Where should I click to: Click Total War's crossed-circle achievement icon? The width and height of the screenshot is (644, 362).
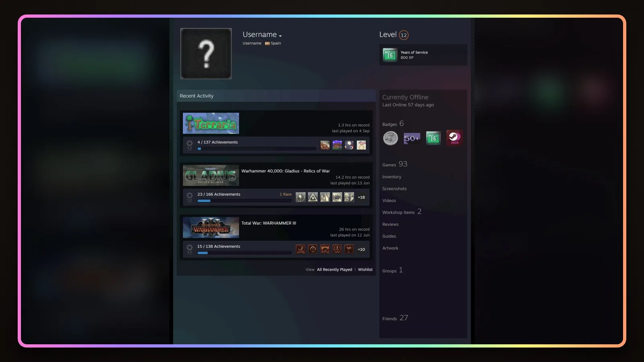[x=313, y=249]
